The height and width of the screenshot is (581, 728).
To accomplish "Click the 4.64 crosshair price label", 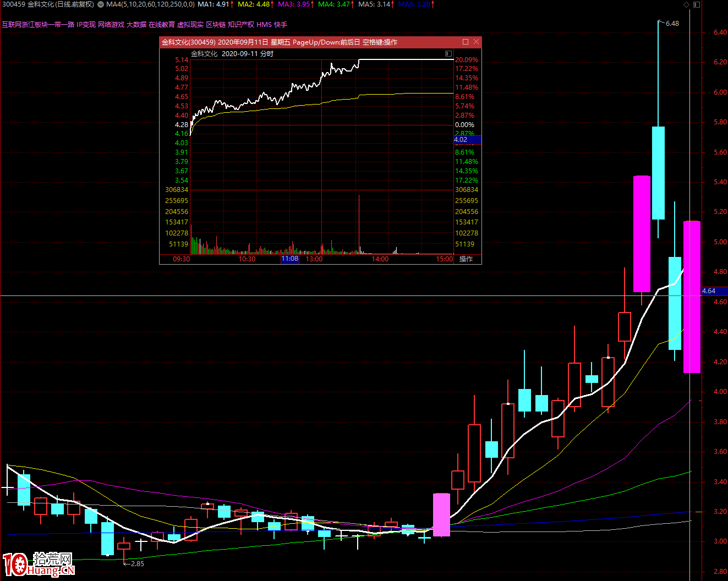I will point(709,290).
